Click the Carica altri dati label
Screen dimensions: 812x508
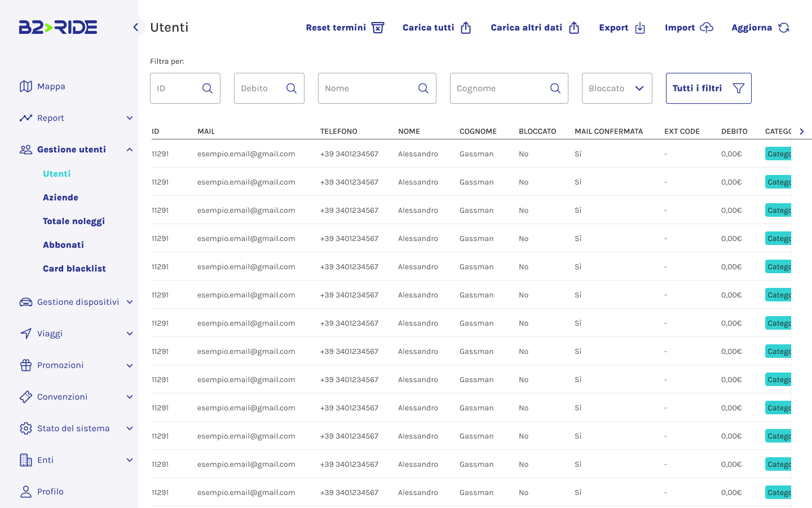coord(527,28)
